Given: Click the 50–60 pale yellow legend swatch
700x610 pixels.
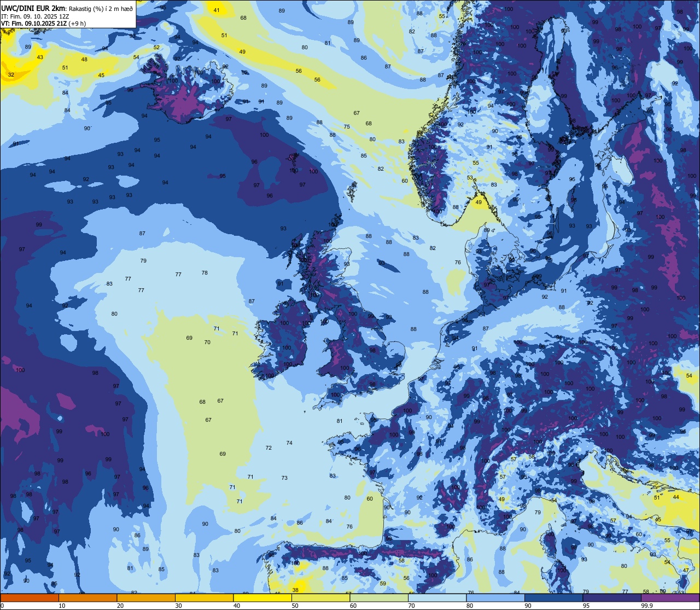Looking at the screenshot, I should point(320,597).
